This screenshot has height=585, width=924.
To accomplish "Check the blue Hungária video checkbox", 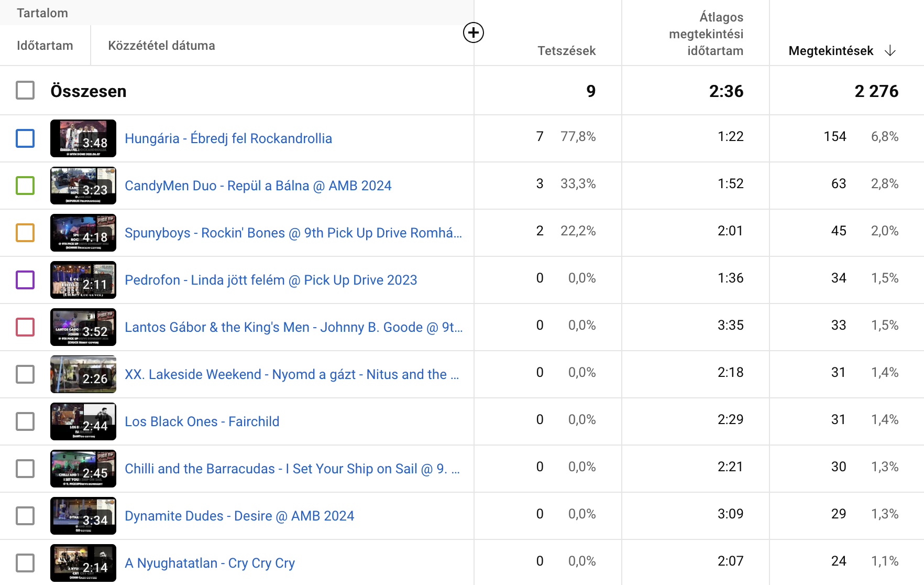I will pos(25,138).
